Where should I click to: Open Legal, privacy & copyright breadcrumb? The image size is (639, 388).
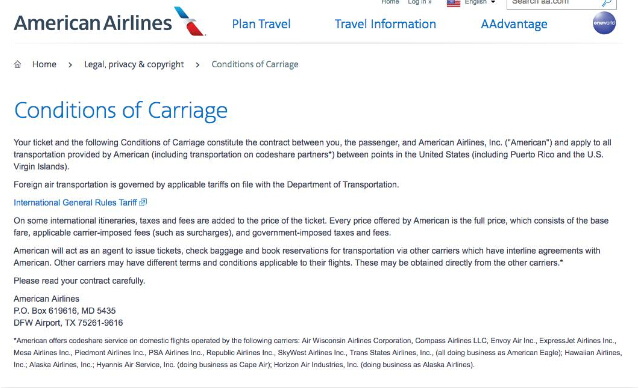tap(134, 64)
